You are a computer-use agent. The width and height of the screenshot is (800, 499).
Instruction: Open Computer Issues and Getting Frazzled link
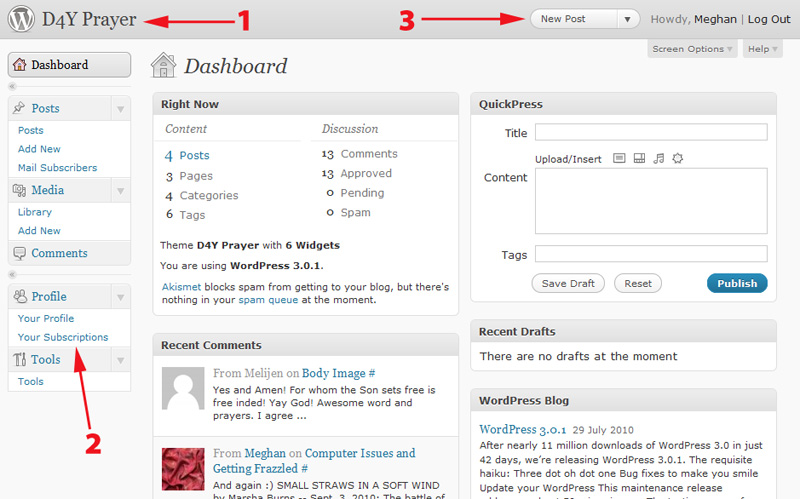[314, 460]
